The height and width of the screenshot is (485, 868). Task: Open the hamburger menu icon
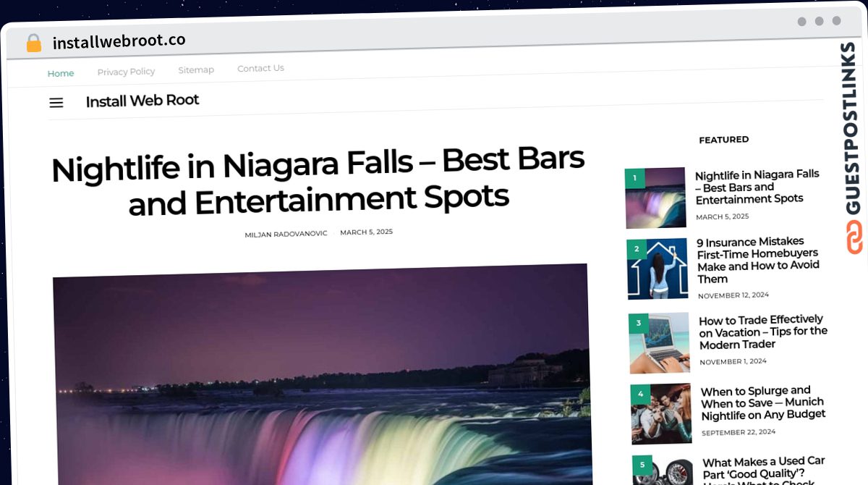[x=56, y=103]
